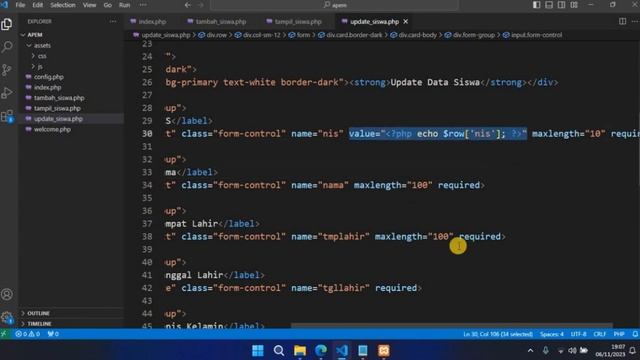This screenshot has width=640, height=360.
Task: Click the editor horizontal scrollbar
Action: tap(452, 326)
